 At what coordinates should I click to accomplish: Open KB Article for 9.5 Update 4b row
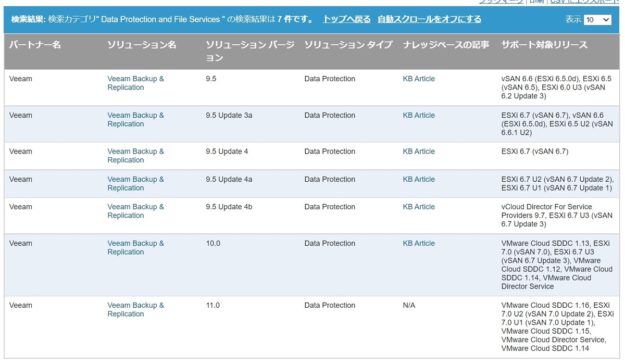pyautogui.click(x=419, y=207)
